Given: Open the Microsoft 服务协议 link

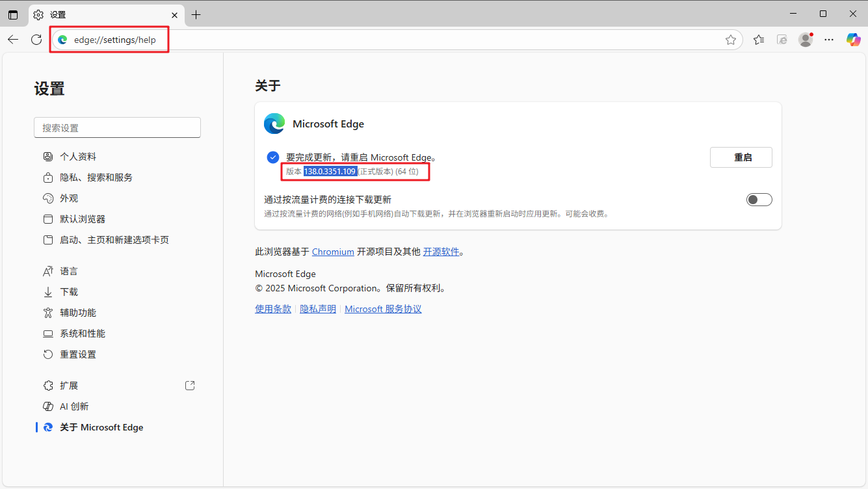Looking at the screenshot, I should (x=383, y=309).
